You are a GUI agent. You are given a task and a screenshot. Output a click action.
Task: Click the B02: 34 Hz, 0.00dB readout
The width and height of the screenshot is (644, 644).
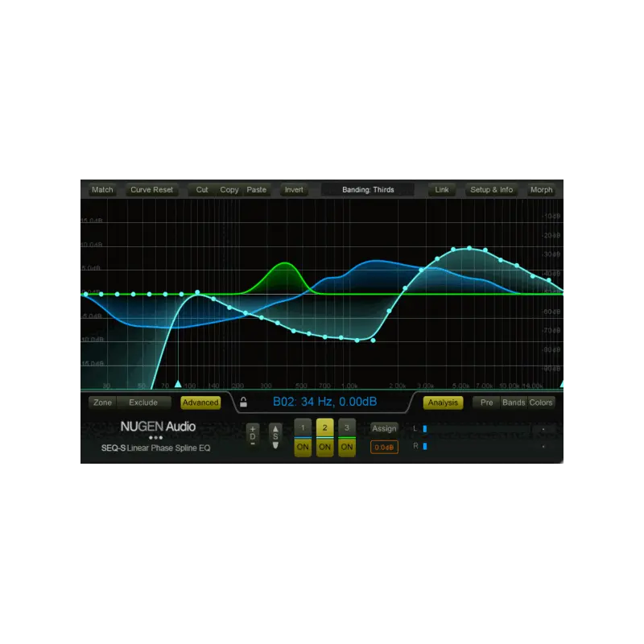pyautogui.click(x=325, y=401)
